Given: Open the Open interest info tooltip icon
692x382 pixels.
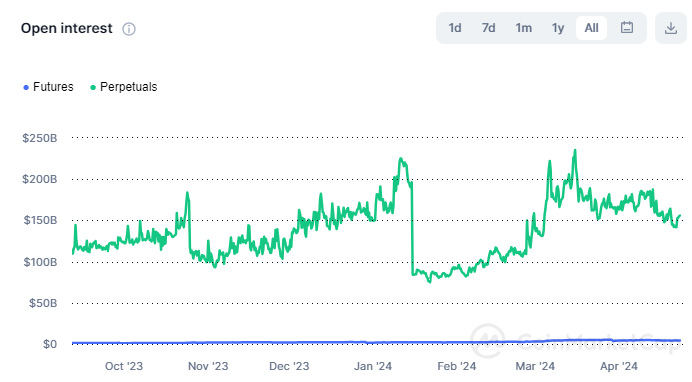Looking at the screenshot, I should (x=129, y=29).
